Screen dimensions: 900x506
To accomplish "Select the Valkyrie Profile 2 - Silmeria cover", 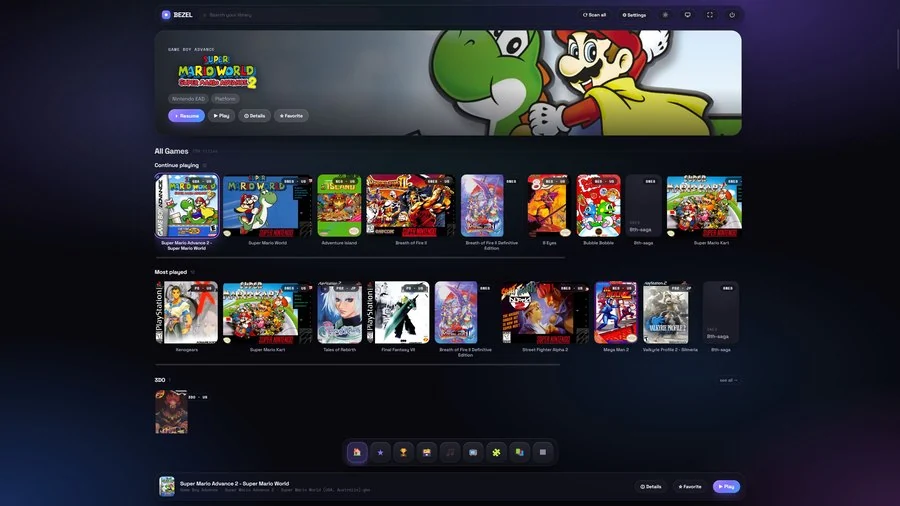I will pyautogui.click(x=666, y=313).
